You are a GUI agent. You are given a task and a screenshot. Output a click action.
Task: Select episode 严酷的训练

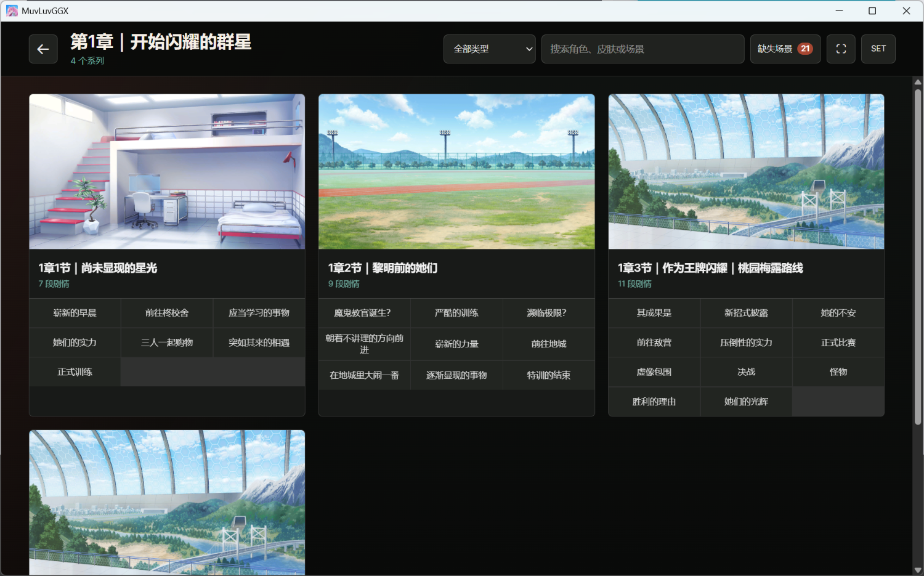(456, 313)
